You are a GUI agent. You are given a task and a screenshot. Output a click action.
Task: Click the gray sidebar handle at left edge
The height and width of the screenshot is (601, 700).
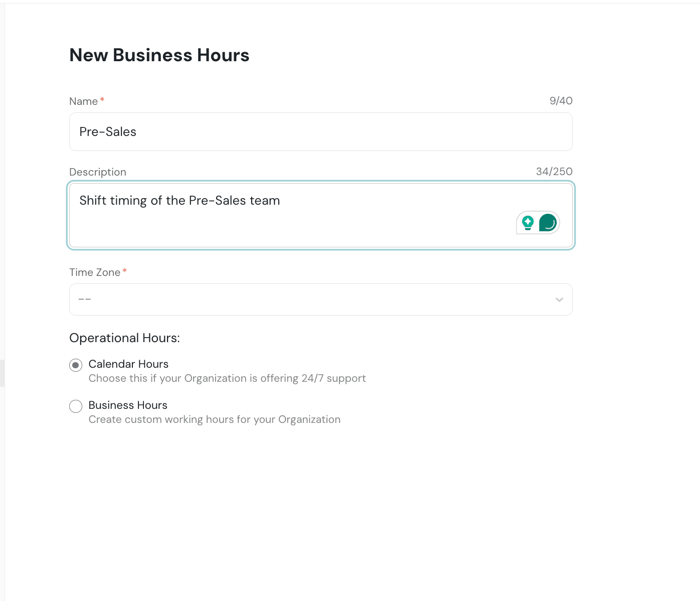pos(2,373)
